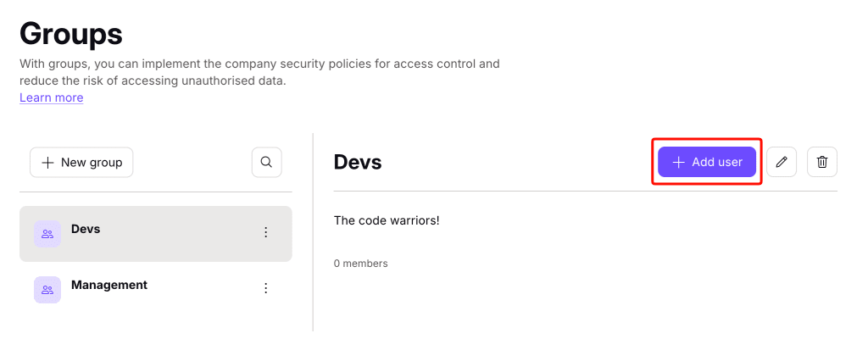This screenshot has height=350, width=868.
Task: Open three-dot menu for Devs group
Action: click(265, 232)
